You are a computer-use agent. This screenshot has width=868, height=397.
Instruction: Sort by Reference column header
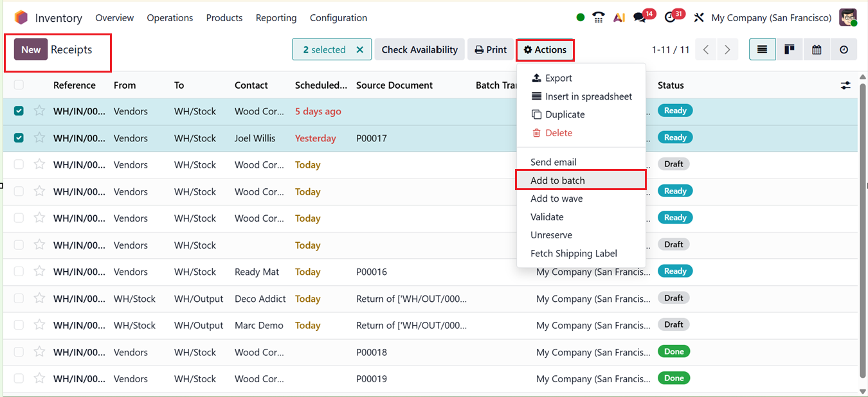75,85
